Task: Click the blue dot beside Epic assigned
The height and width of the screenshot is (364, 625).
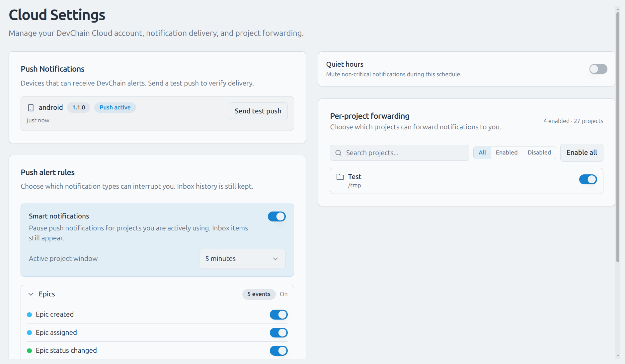Action: pos(29,333)
